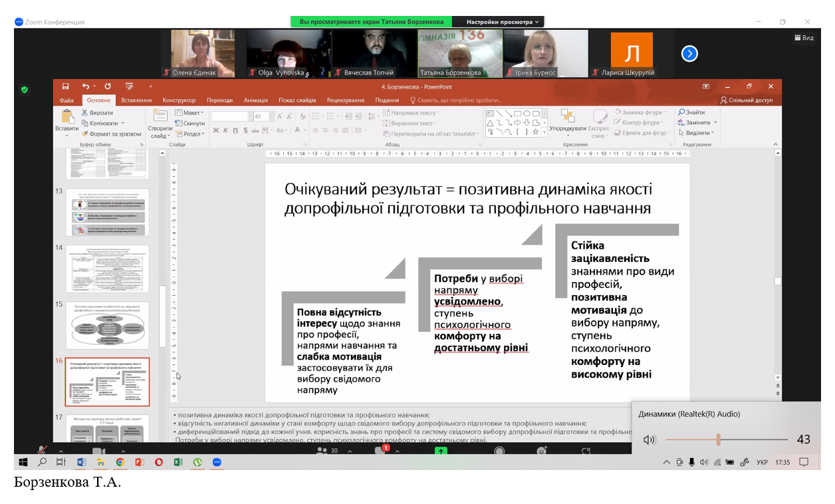Open the Windows Start menu
The height and width of the screenshot is (504, 835).
pyautogui.click(x=23, y=461)
